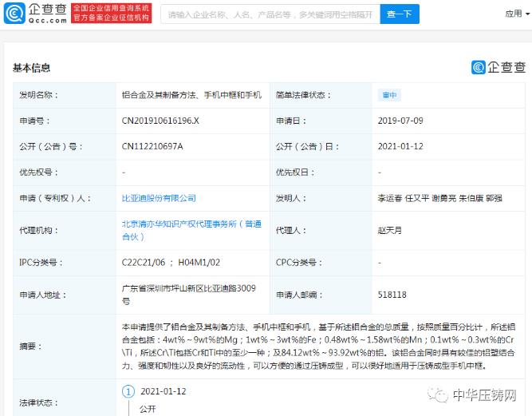Click the 2021-01-12 legal status timeline date
Viewport: 532px width, 416px height.
pos(164,391)
